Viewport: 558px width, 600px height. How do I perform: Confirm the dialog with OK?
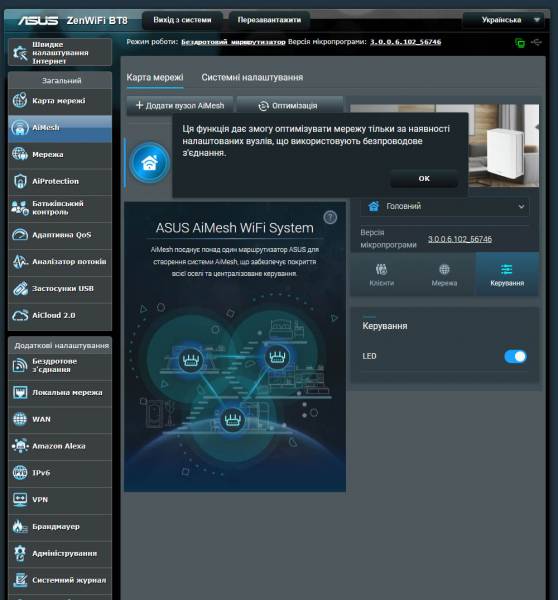tap(424, 179)
